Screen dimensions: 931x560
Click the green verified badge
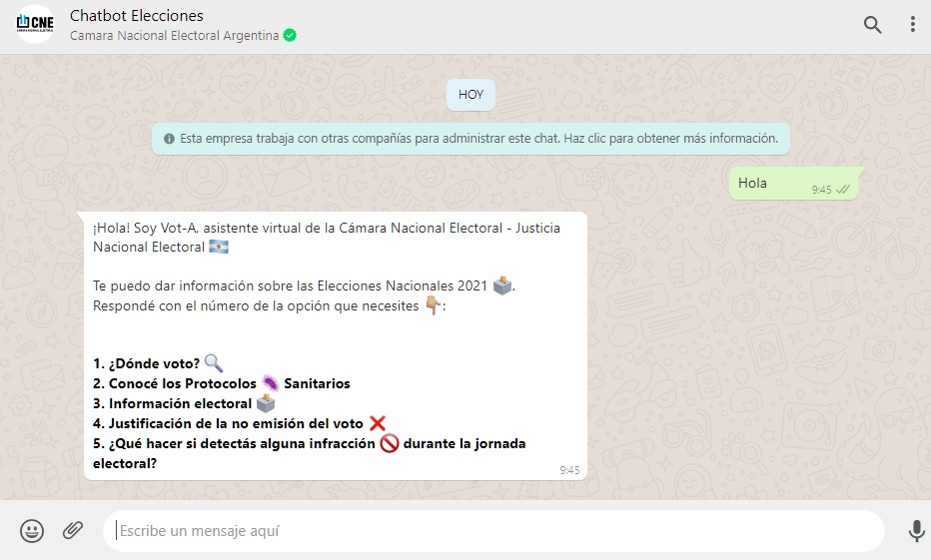(290, 35)
